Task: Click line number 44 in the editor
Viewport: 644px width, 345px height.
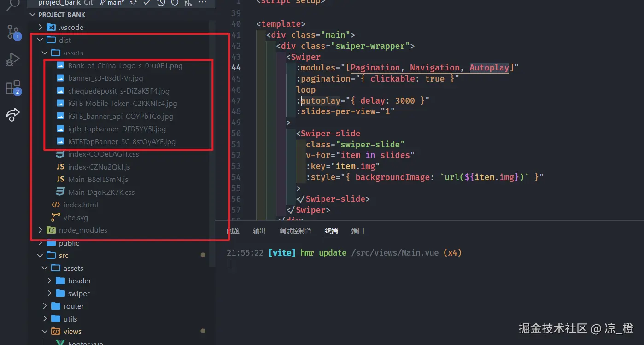Action: tap(235, 68)
